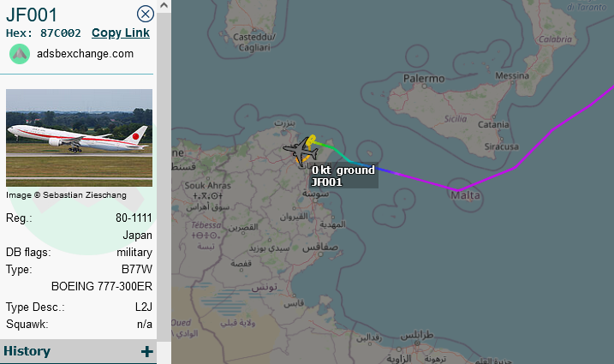Open the Boeing 777 aircraft photo
Viewport: 614px width, 364px height.
[79, 138]
